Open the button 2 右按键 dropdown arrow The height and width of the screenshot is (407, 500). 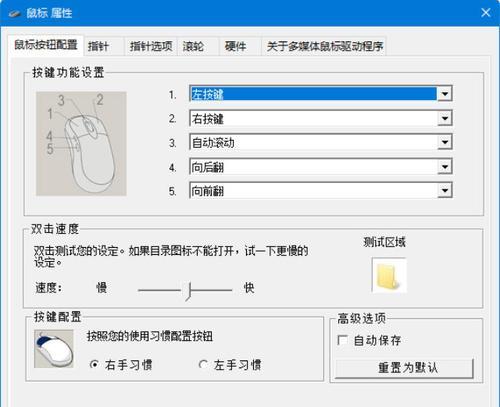coord(445,118)
